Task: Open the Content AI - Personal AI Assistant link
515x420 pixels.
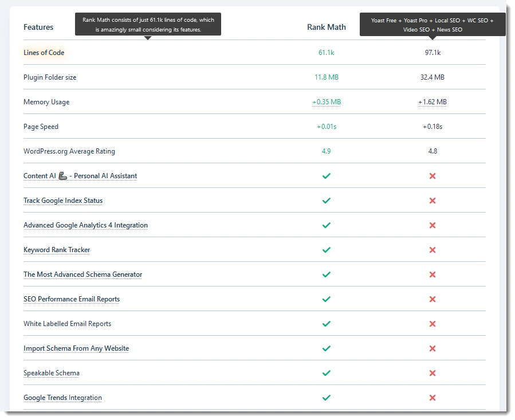Action: point(80,176)
